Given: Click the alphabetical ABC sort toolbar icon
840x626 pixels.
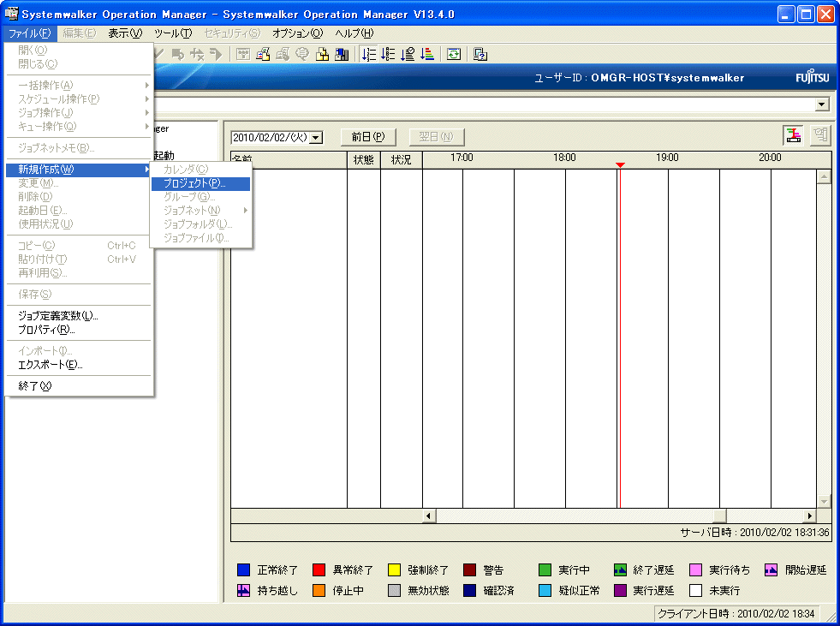Looking at the screenshot, I should (x=388, y=54).
